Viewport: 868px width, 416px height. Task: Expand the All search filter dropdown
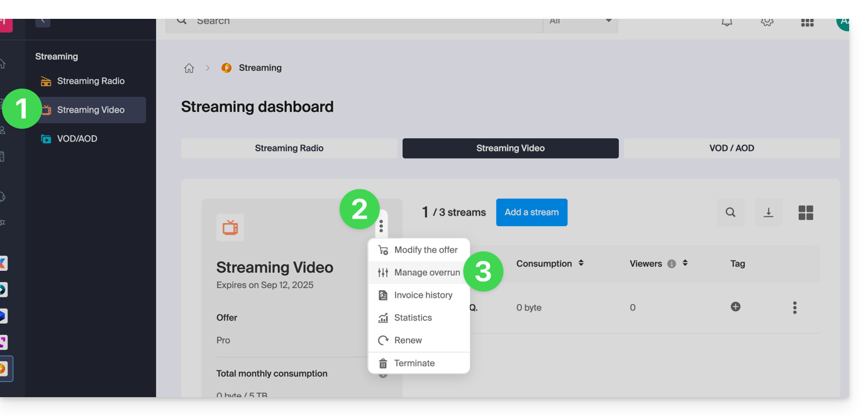tap(580, 22)
